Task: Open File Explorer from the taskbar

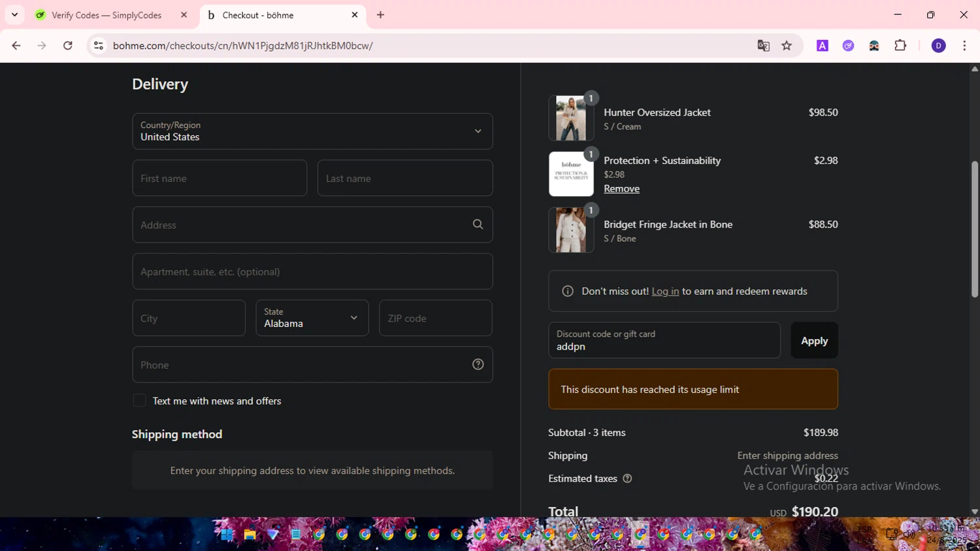Action: point(250,535)
